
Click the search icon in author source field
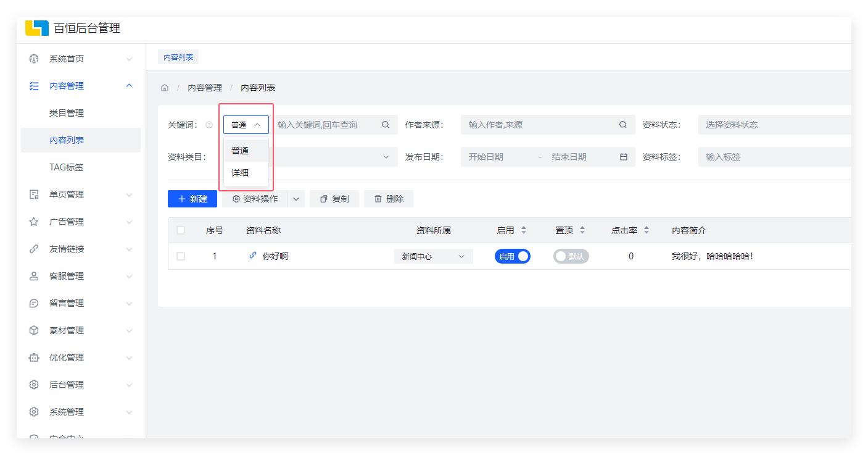coord(623,125)
